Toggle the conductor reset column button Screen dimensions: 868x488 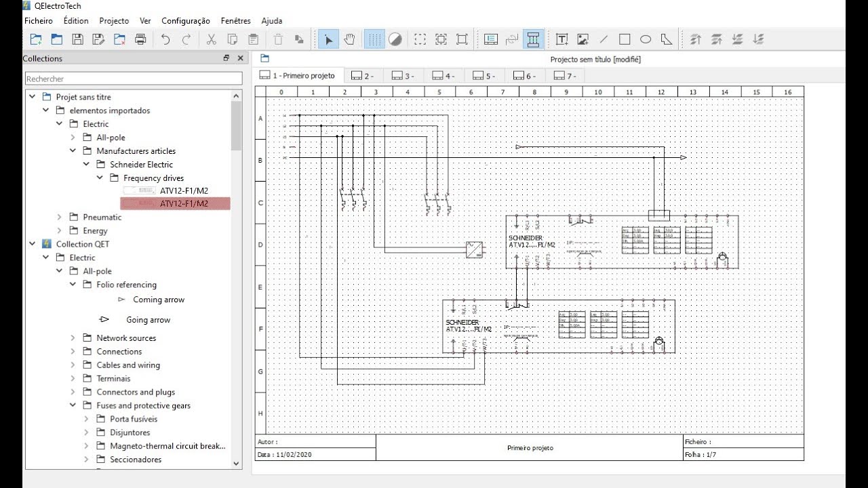533,39
